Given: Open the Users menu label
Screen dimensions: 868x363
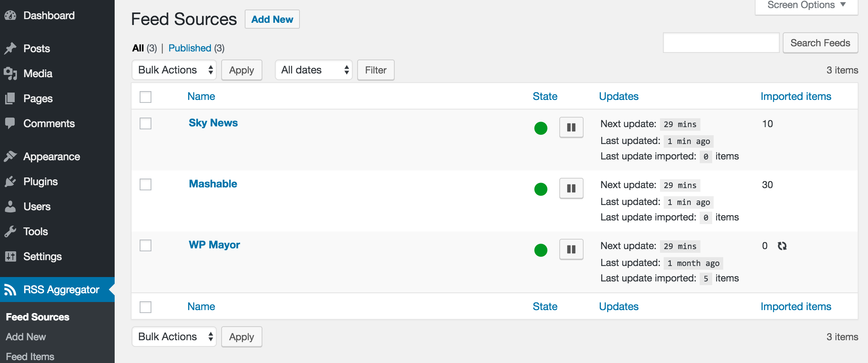Looking at the screenshot, I should (x=37, y=206).
